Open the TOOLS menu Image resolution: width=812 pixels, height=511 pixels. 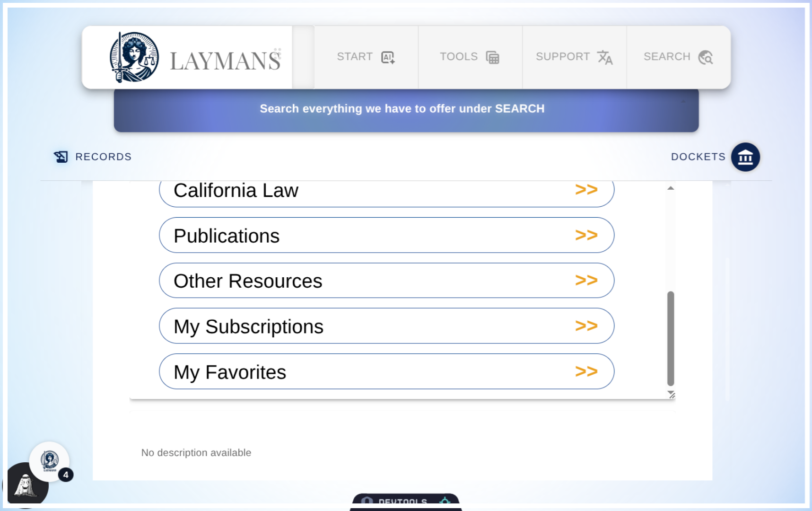[470, 56]
